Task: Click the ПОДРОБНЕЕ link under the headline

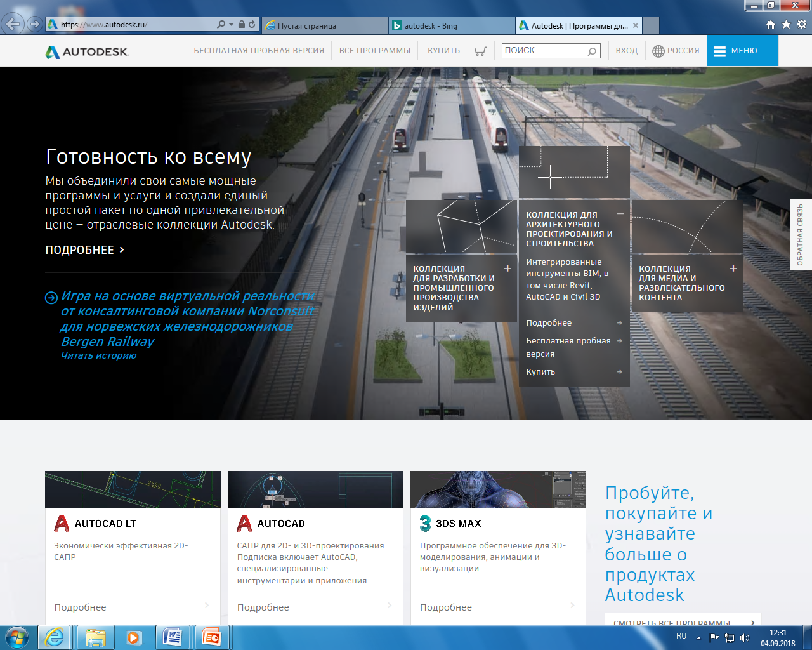Action: click(84, 250)
